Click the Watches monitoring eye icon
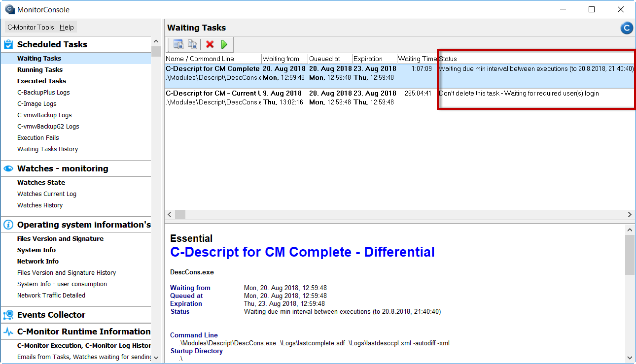Screen dimensions: 636x364 click(8, 168)
